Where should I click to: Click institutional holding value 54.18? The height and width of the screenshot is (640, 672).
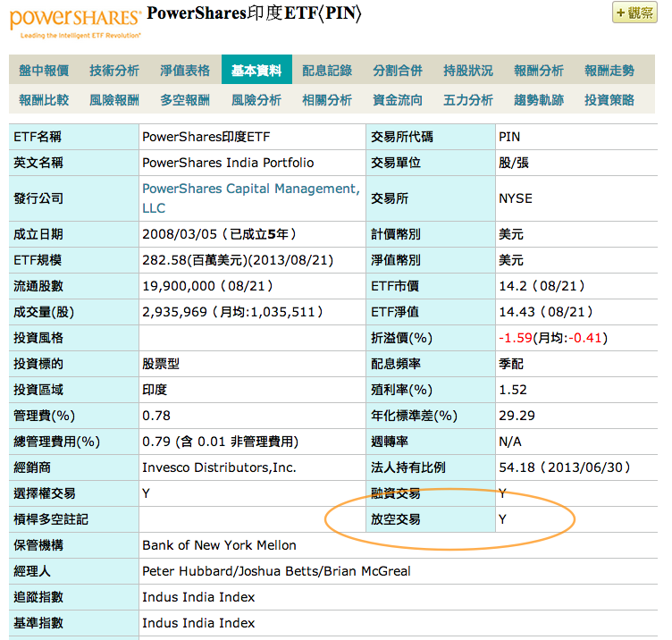click(x=517, y=467)
